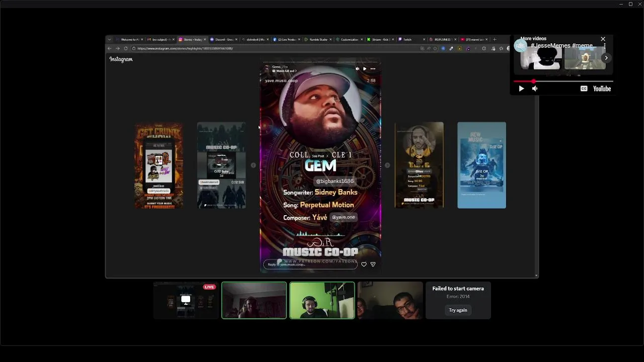
Task: Go to next story with right arrow
Action: [387, 165]
